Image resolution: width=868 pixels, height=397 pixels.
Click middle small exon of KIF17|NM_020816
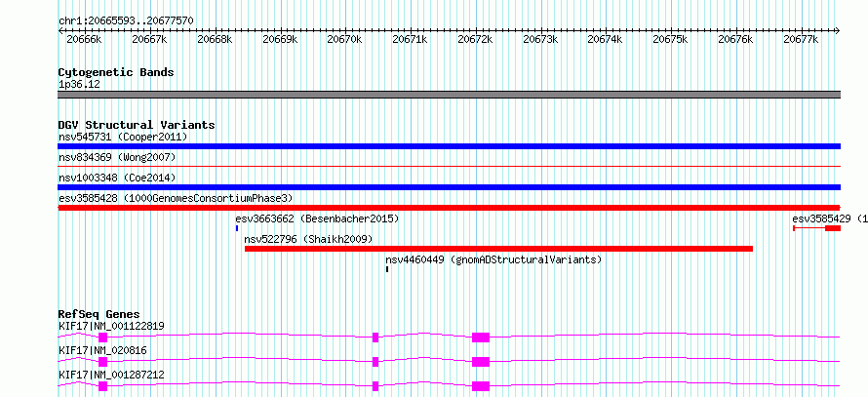[375, 362]
